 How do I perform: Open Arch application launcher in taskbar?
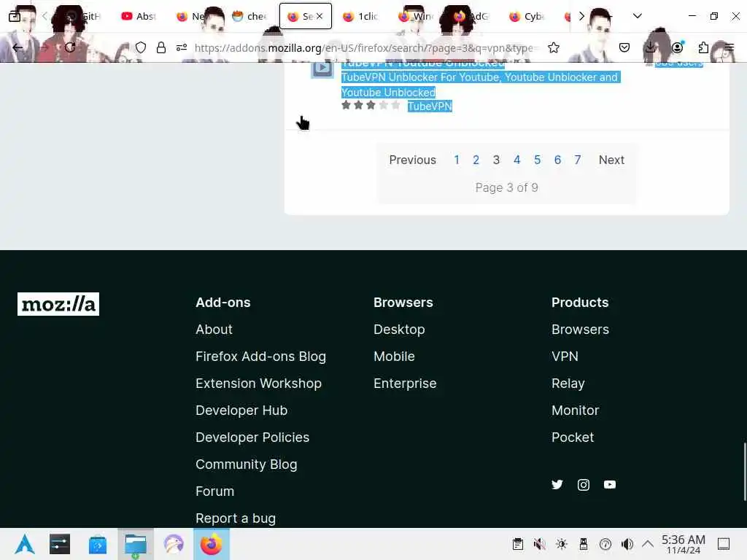(x=24, y=544)
